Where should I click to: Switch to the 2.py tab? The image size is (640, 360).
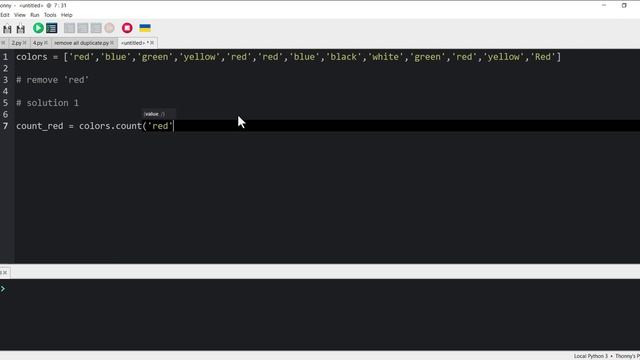pos(16,43)
